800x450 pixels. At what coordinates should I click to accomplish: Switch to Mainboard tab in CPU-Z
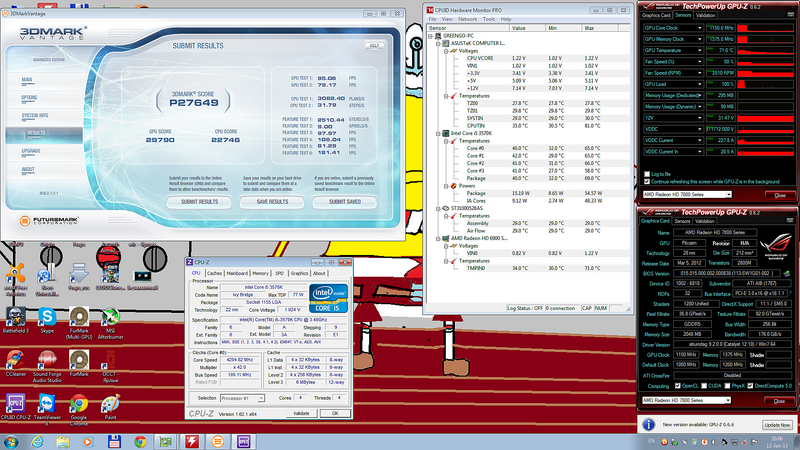point(237,273)
